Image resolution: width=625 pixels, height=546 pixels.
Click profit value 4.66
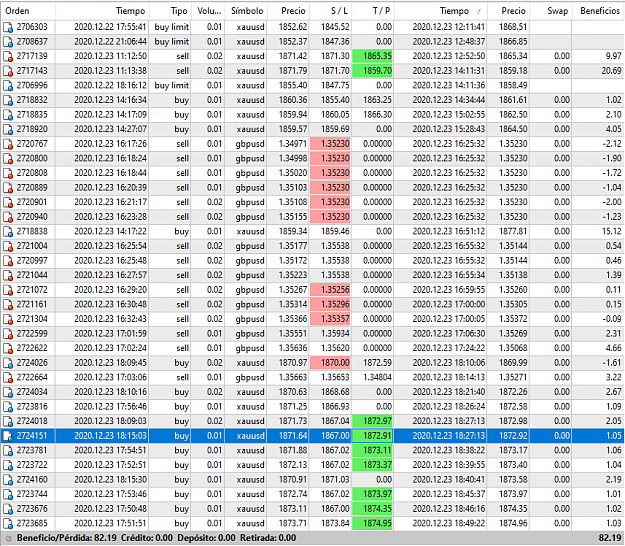(613, 348)
